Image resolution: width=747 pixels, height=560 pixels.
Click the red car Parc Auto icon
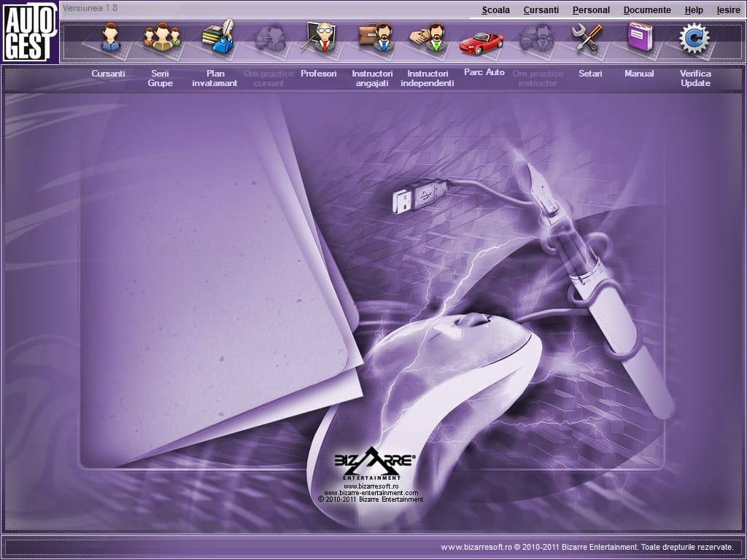click(x=481, y=42)
